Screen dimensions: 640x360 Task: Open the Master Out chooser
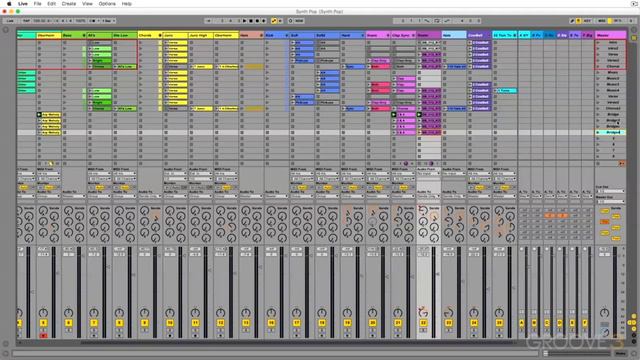tap(610, 201)
